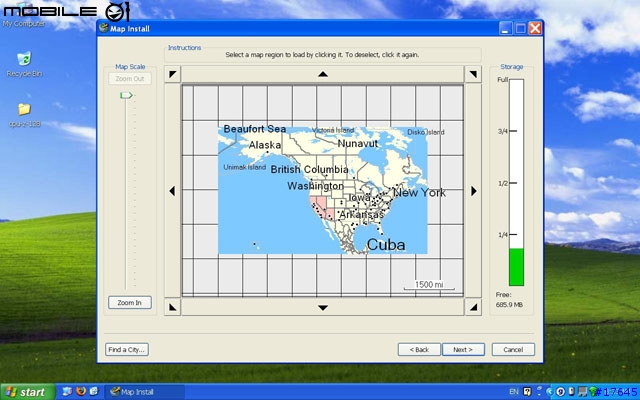Click the Washington label on the map
The image size is (640, 400).
click(x=316, y=186)
